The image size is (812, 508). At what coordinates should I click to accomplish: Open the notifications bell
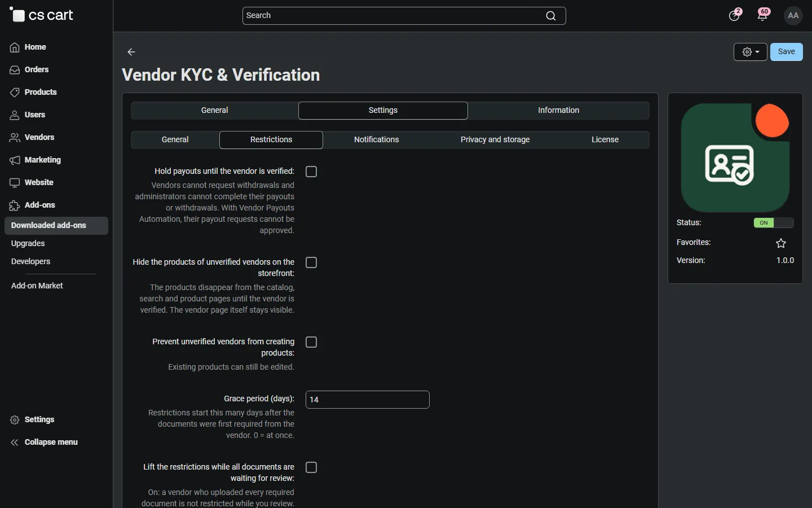pyautogui.click(x=763, y=15)
